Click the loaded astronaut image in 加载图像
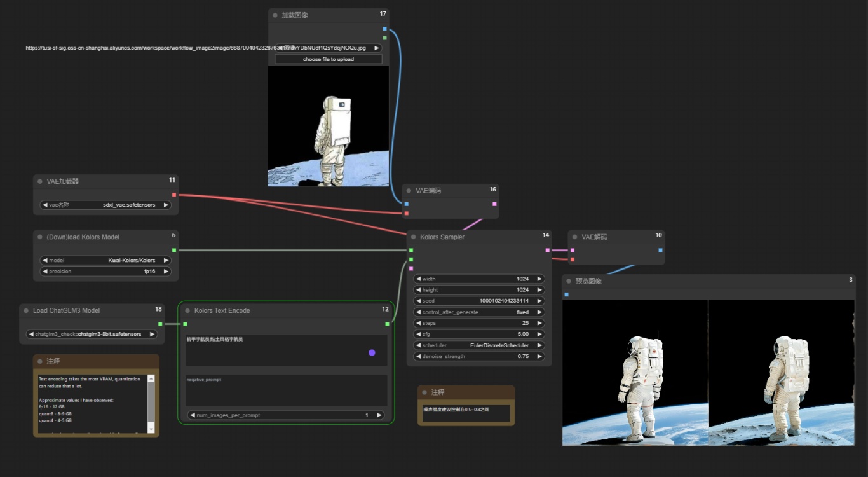The width and height of the screenshot is (868, 477). (328, 127)
